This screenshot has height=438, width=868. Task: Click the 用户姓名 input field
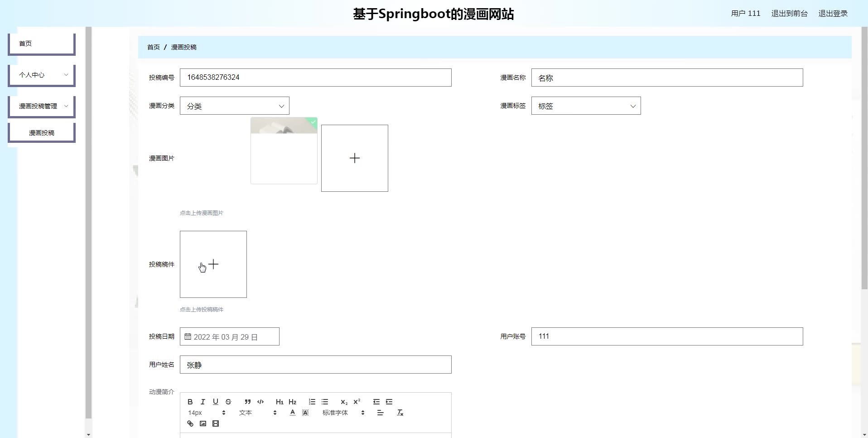[316, 365]
